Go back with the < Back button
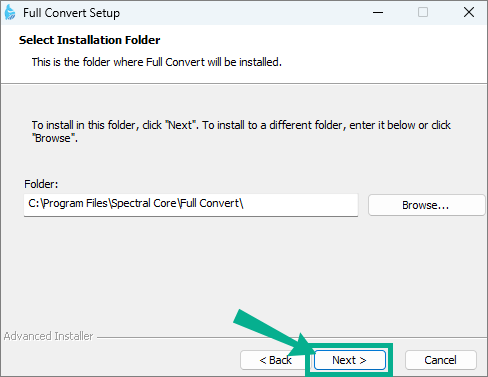Image resolution: width=488 pixels, height=377 pixels. (x=275, y=360)
